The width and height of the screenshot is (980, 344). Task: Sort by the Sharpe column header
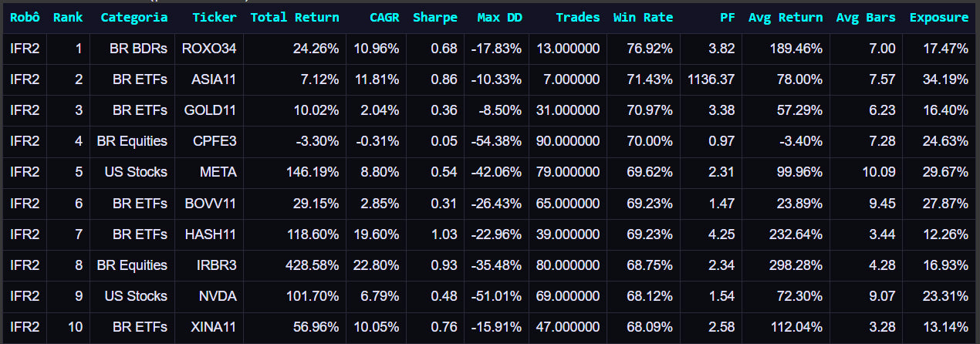point(435,18)
